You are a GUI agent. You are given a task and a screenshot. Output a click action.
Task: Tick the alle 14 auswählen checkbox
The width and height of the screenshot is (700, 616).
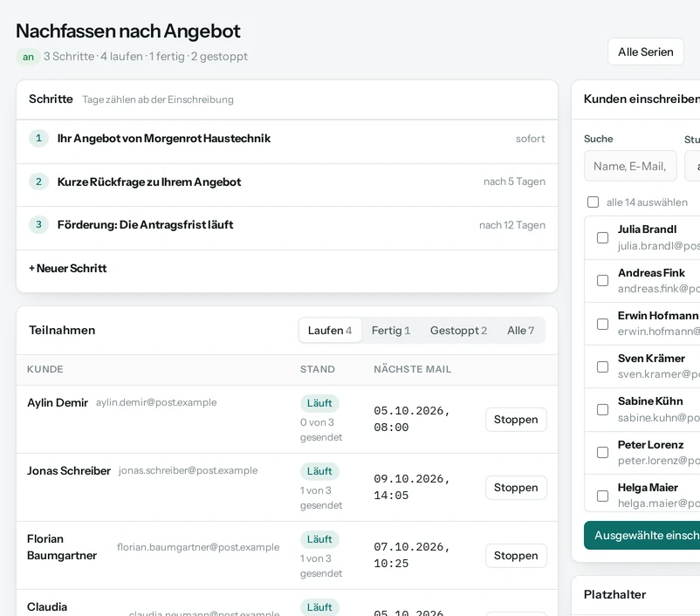[593, 202]
